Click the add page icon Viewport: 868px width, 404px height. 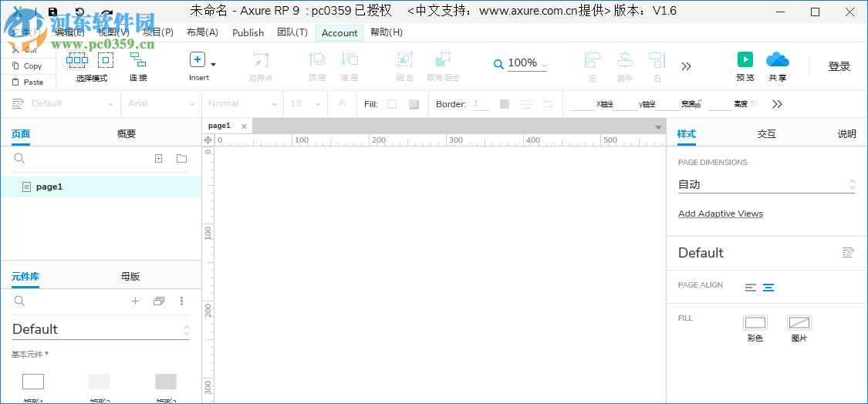pyautogui.click(x=158, y=159)
